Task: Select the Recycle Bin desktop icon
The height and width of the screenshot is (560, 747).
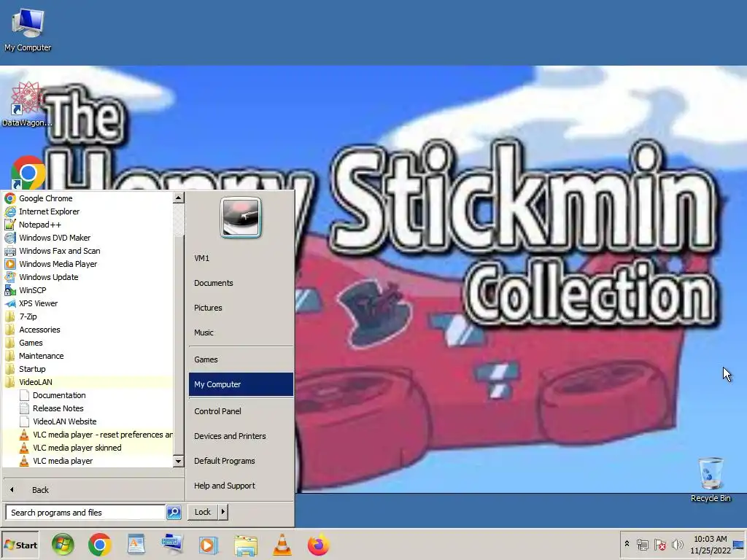Action: click(x=711, y=480)
